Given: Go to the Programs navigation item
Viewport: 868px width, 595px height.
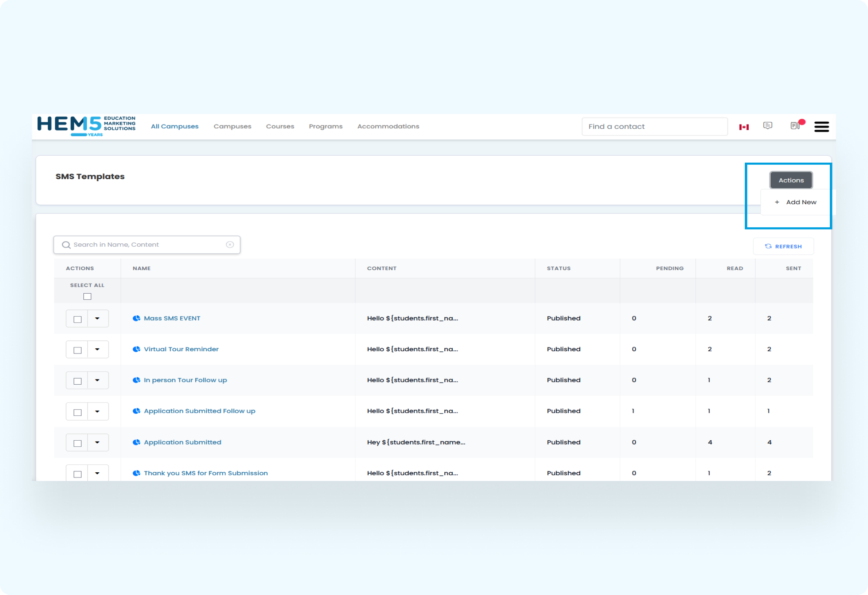Looking at the screenshot, I should [x=325, y=127].
